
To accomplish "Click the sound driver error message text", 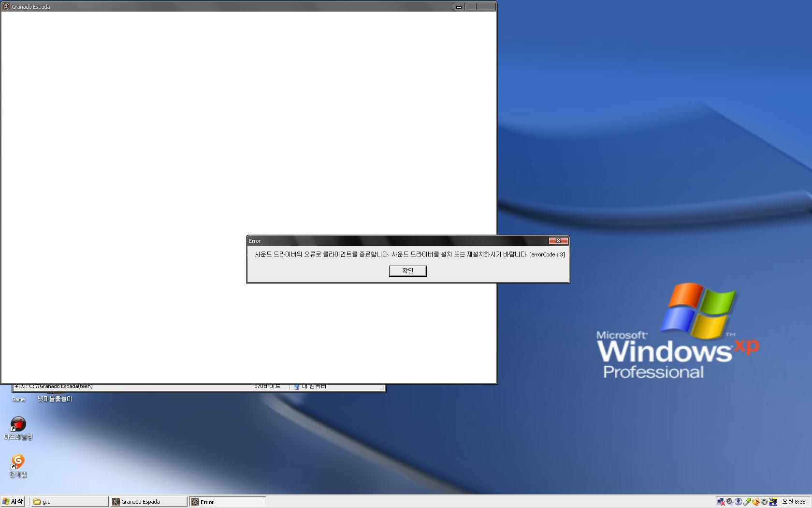I will [x=409, y=254].
